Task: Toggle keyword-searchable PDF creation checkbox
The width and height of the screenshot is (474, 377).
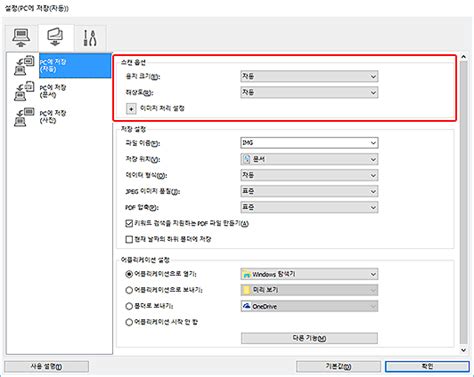Action: [x=129, y=223]
